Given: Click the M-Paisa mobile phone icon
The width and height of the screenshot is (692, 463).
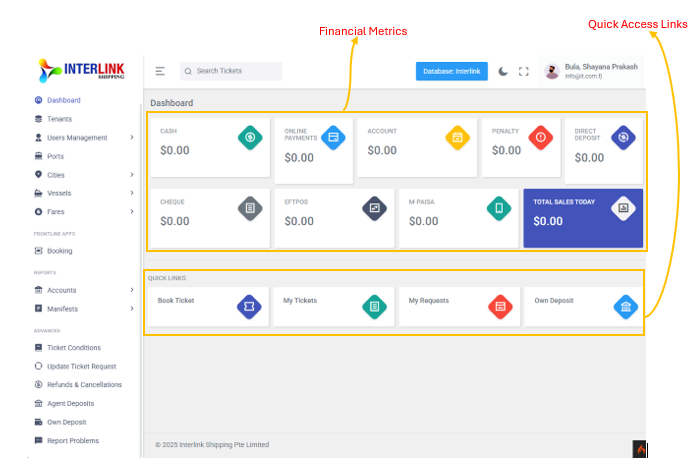Looking at the screenshot, I should pos(499,208).
